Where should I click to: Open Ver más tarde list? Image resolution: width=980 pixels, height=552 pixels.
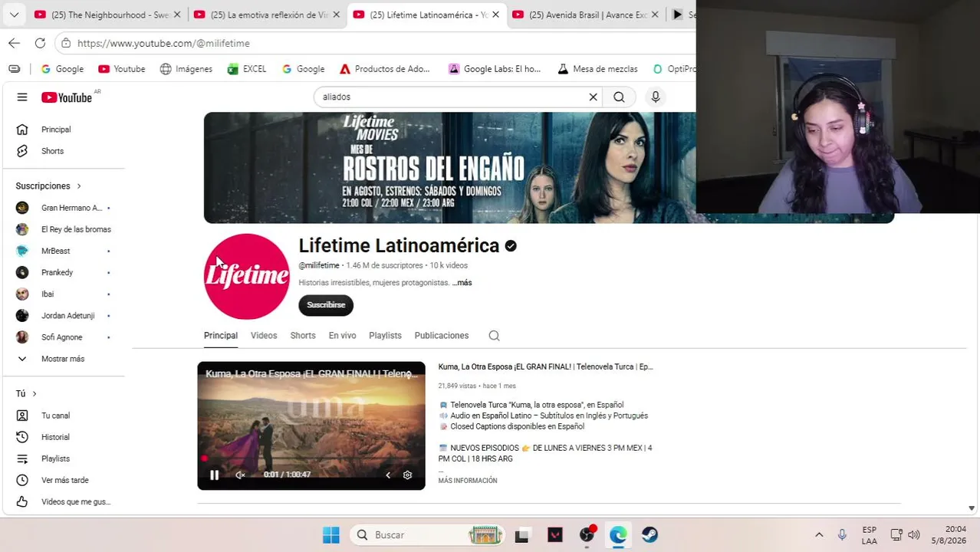click(64, 480)
